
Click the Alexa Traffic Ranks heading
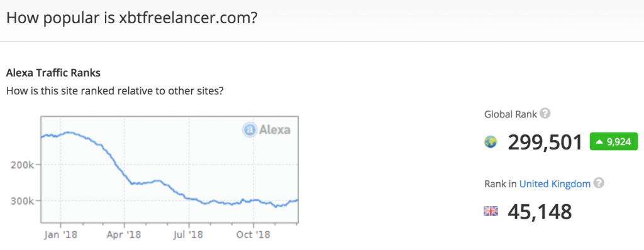[x=53, y=73]
